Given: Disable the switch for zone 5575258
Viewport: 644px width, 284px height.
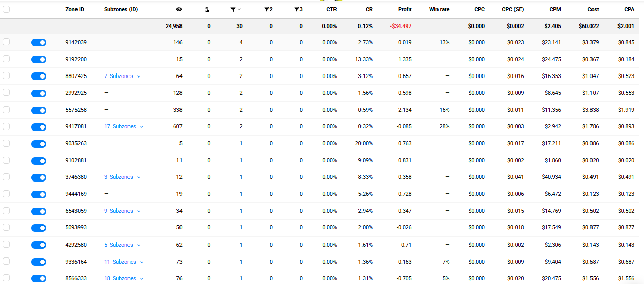Looking at the screenshot, I should click(x=39, y=110).
